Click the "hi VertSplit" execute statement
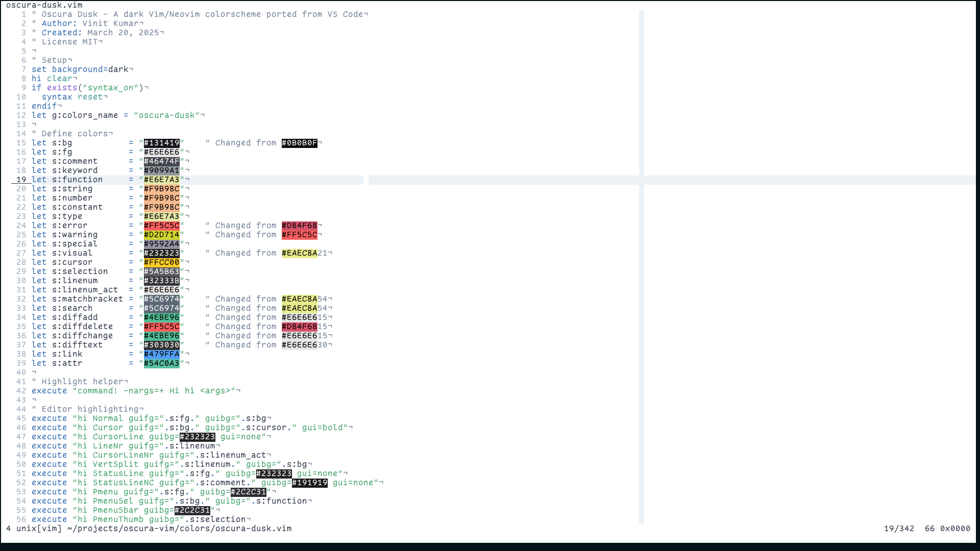The height and width of the screenshot is (551, 980). point(169,464)
